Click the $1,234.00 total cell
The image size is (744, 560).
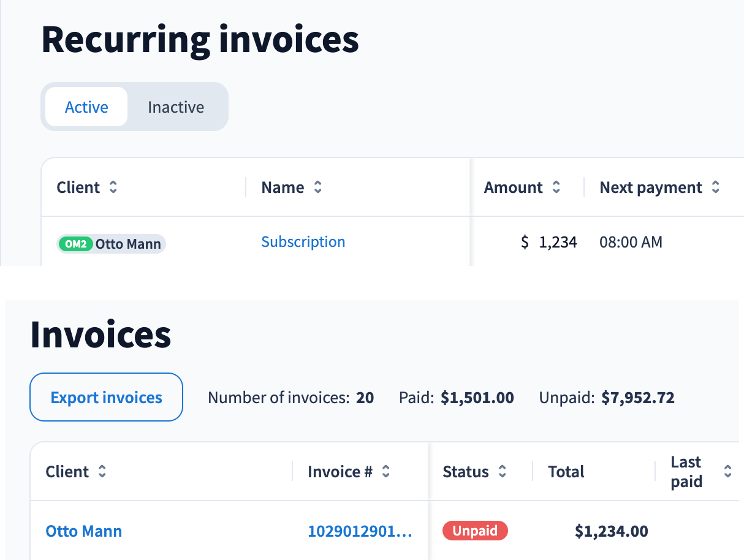pos(611,531)
